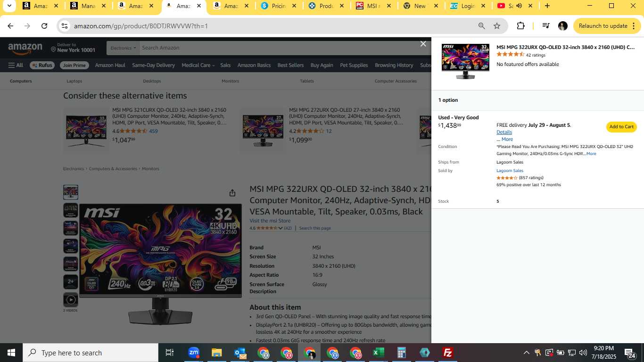
Task: View site information icon in address bar
Action: 65,26
